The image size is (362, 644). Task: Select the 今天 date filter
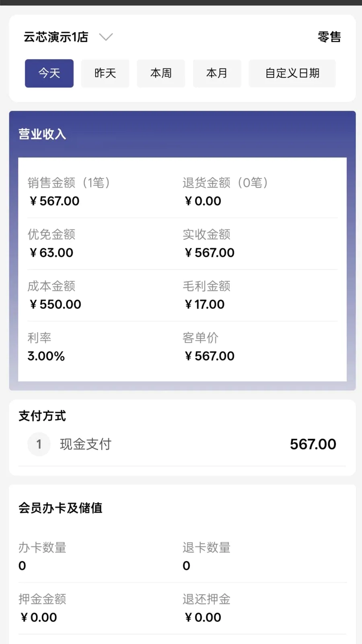49,73
